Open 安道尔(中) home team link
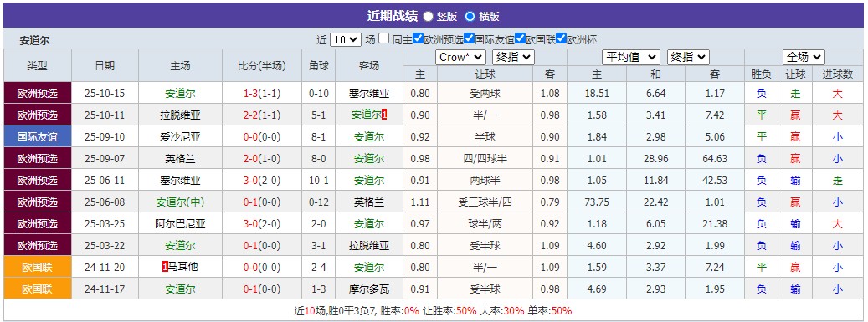 (180, 202)
